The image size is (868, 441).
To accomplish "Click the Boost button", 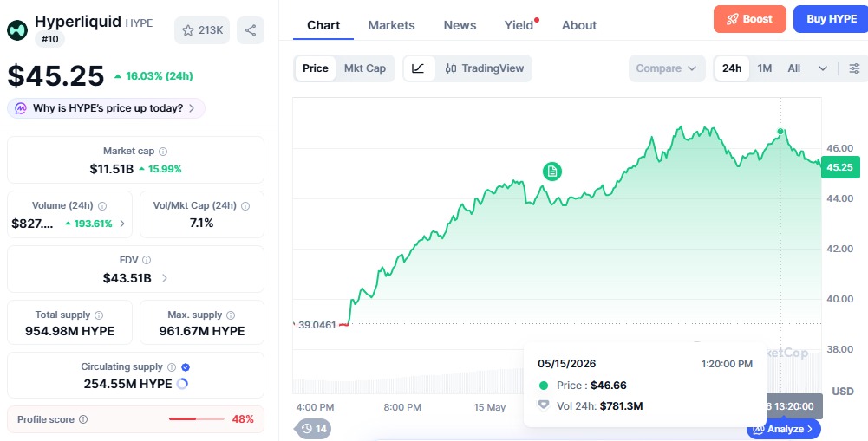I will 750,19.
